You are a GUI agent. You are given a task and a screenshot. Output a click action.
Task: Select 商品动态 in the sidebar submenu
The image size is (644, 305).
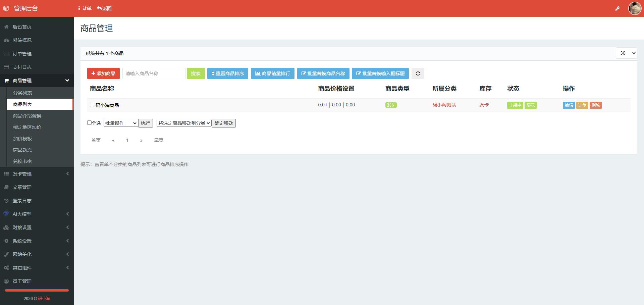tap(22, 150)
